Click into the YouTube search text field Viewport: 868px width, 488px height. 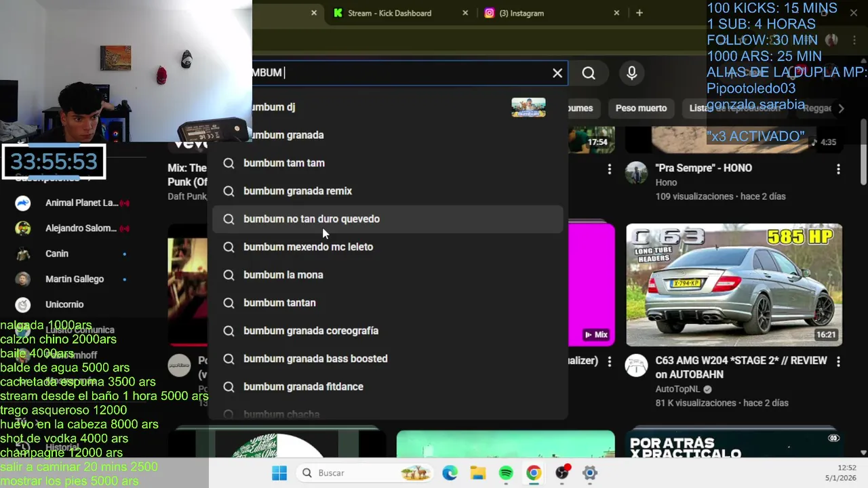pos(400,73)
